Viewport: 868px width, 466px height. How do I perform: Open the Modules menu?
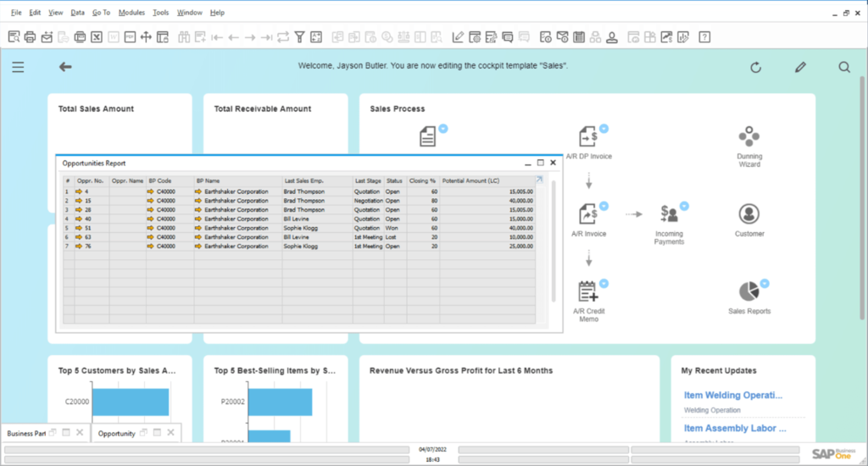point(131,13)
